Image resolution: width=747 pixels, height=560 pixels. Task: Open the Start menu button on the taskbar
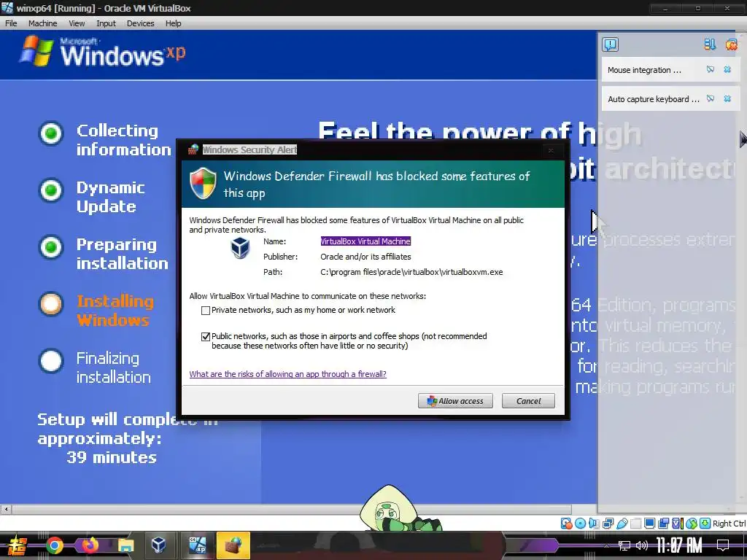(18, 545)
